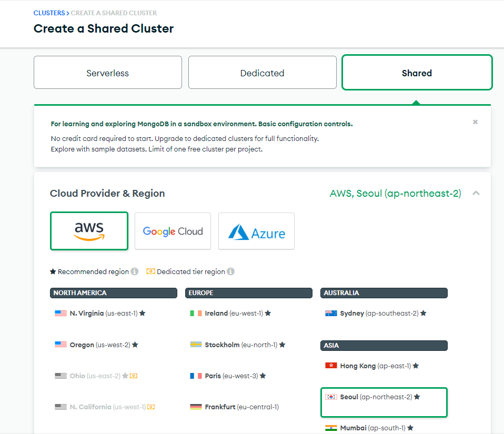The image size is (504, 434).
Task: Choose Google Cloud as provider
Action: pyautogui.click(x=173, y=231)
